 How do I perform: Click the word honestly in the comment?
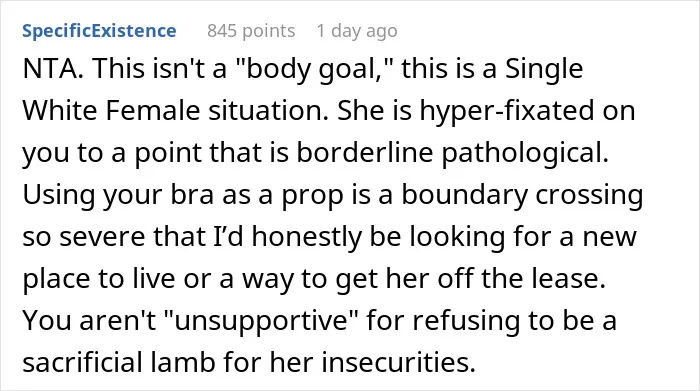point(307,237)
